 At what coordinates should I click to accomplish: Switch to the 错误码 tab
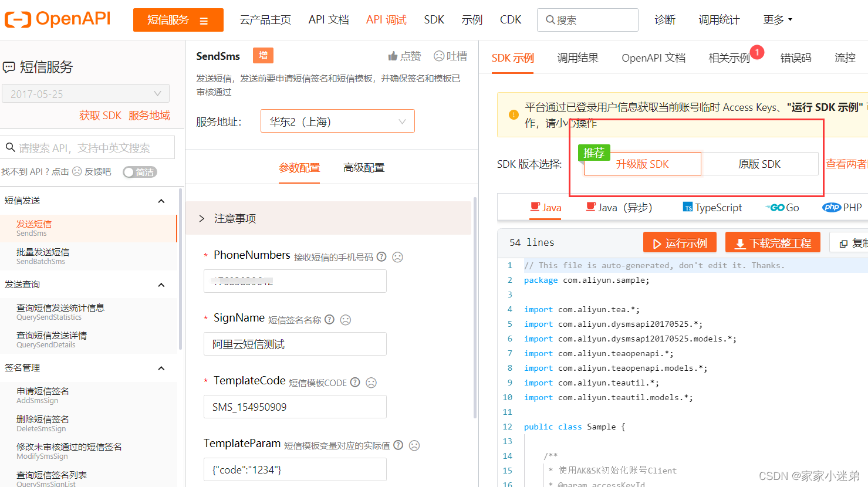(796, 58)
